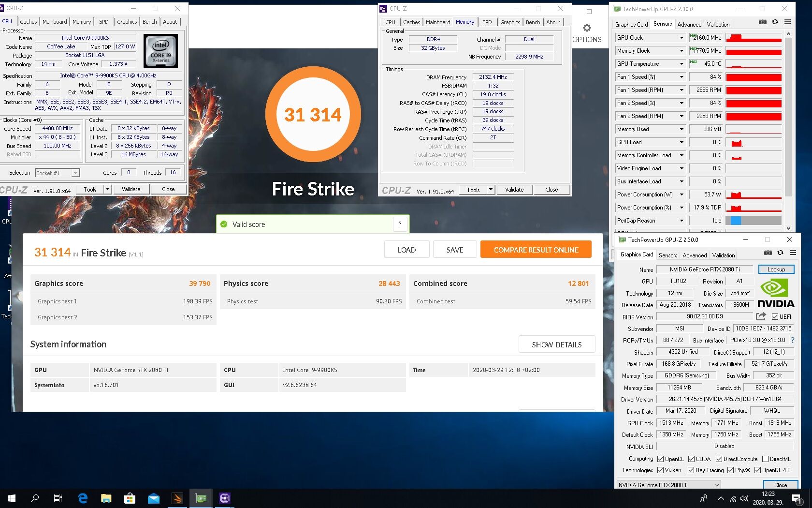Viewport: 812px width, 508px height.
Task: Open taskbar Search icon
Action: tap(35, 498)
